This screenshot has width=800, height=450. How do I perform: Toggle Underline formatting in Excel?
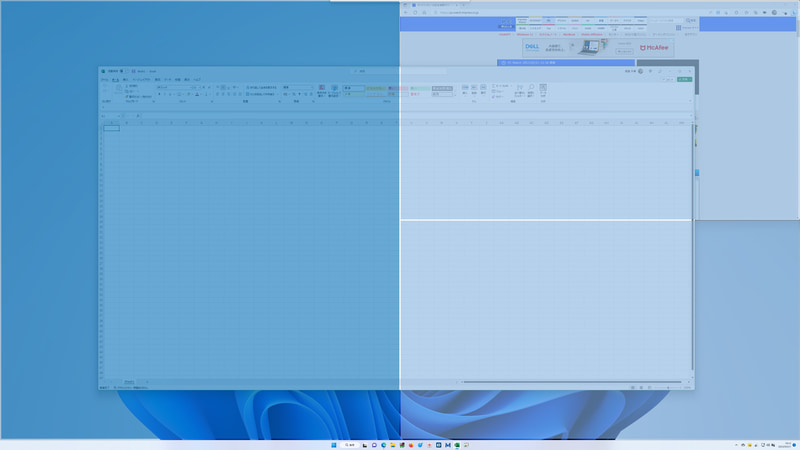[x=170, y=94]
